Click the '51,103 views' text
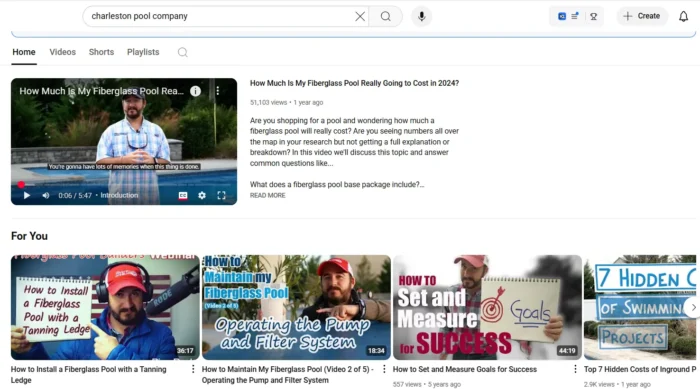Viewport: 700px width, 389px height. tap(268, 102)
